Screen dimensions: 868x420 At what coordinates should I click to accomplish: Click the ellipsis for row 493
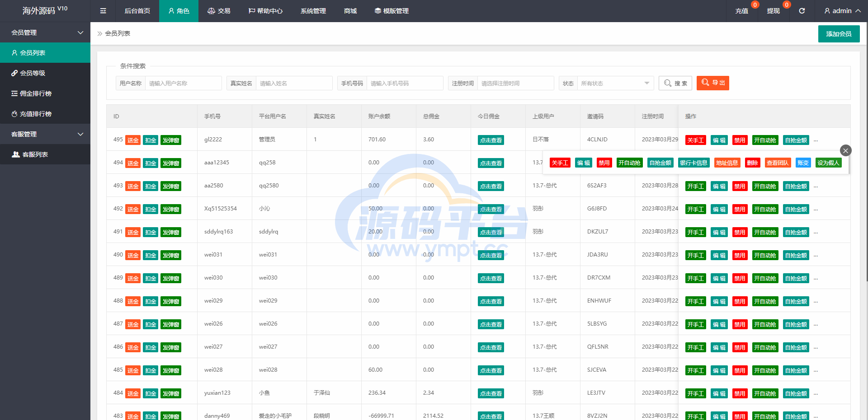tap(816, 187)
